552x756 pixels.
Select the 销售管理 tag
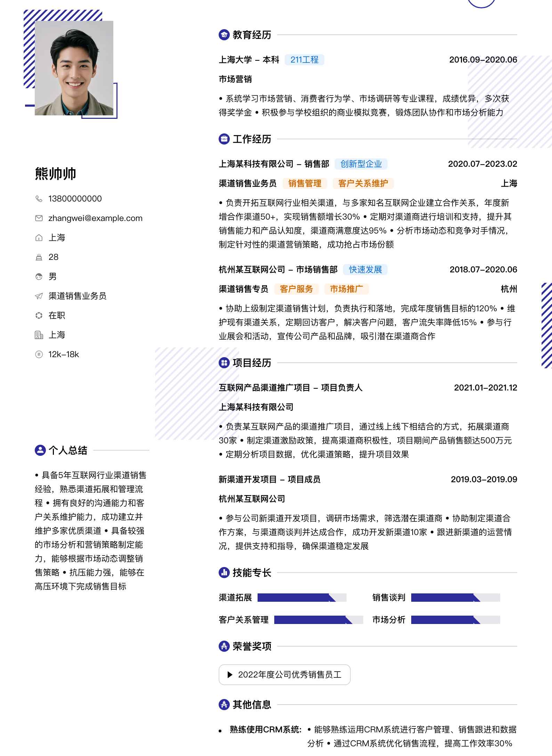(305, 183)
